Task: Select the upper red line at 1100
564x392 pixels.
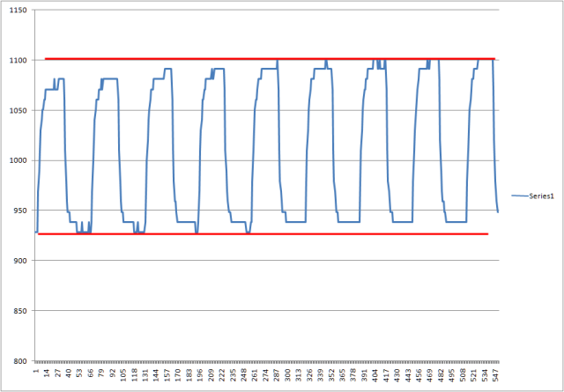Action: coord(264,59)
